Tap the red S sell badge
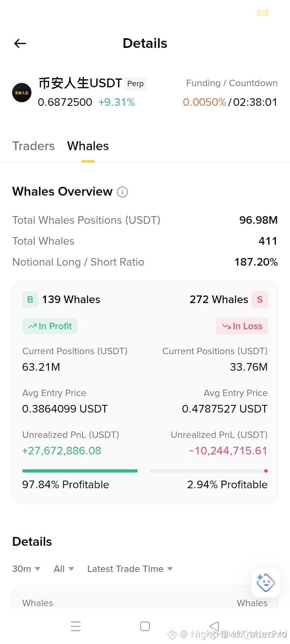Viewport: 290px width, 644px height. pos(260,299)
